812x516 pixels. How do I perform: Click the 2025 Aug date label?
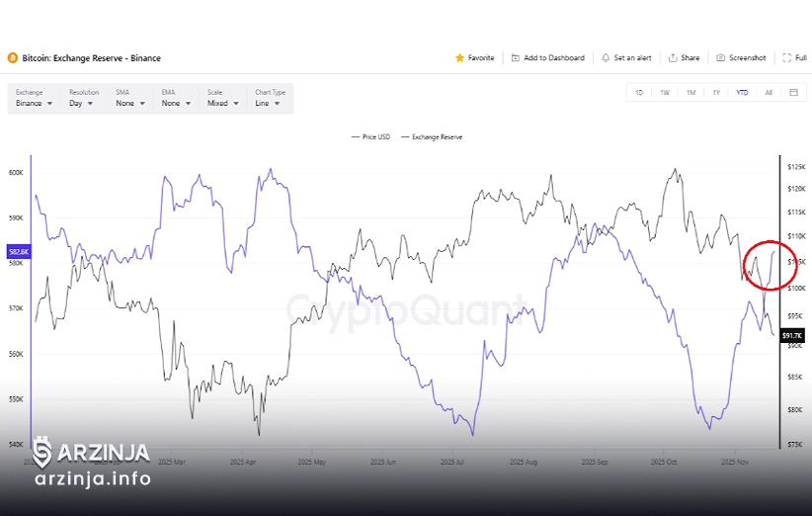(524, 462)
